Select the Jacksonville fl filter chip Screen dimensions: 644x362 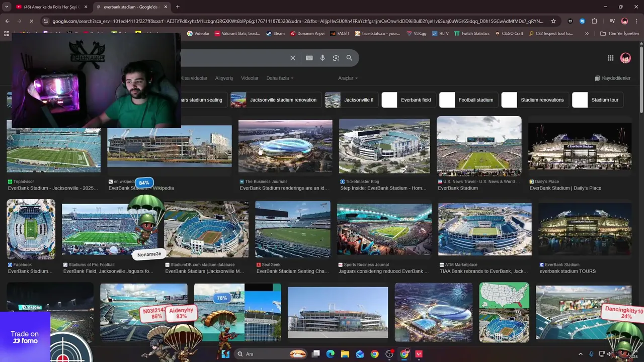tap(351, 100)
